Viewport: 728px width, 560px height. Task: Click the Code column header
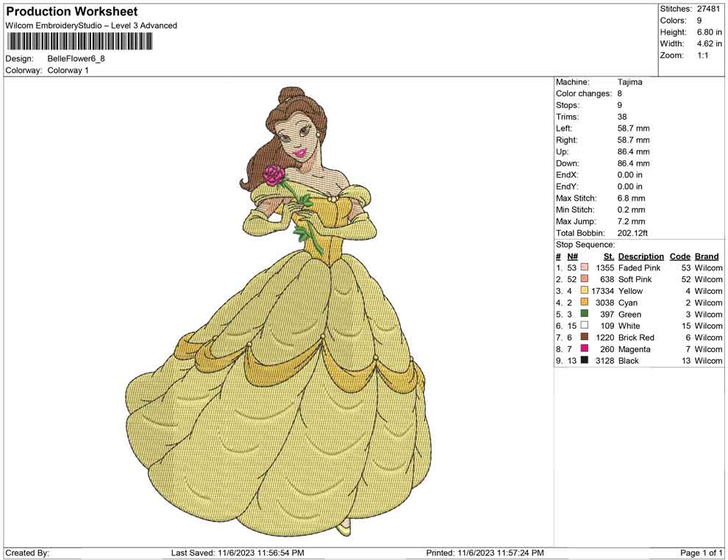point(679,256)
